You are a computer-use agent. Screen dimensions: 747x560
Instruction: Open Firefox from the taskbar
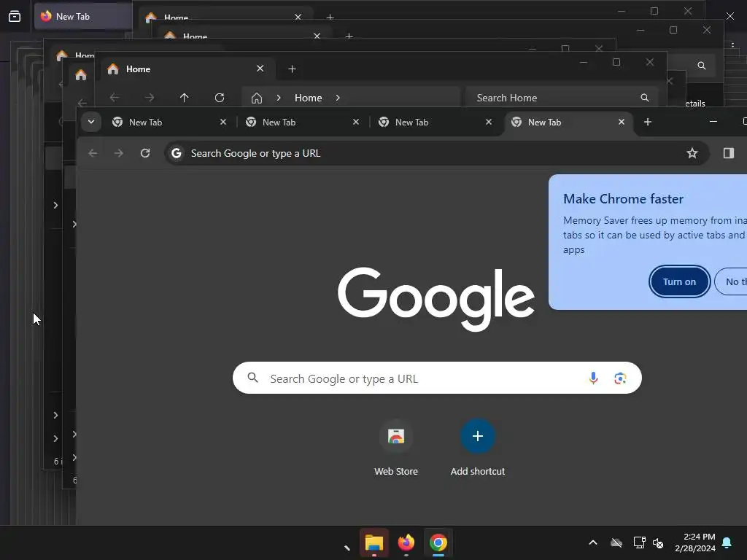click(406, 542)
